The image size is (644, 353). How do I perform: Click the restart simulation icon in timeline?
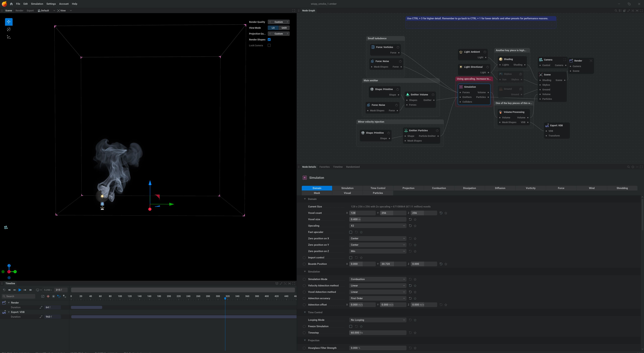(x=4, y=290)
